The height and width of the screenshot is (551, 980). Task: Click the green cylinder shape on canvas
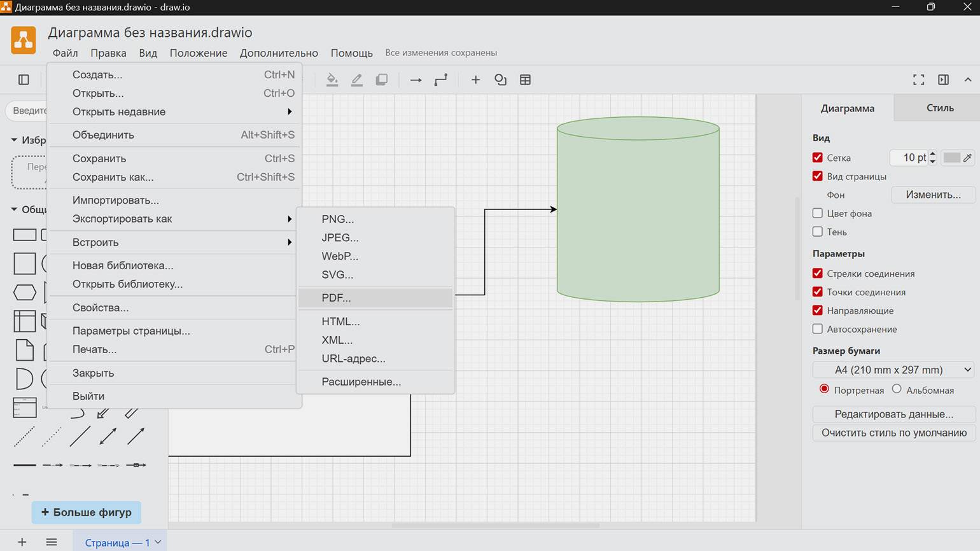point(638,209)
